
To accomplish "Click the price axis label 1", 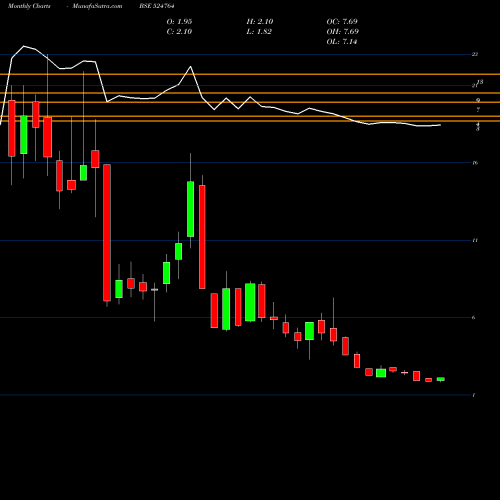I will 474,395.
